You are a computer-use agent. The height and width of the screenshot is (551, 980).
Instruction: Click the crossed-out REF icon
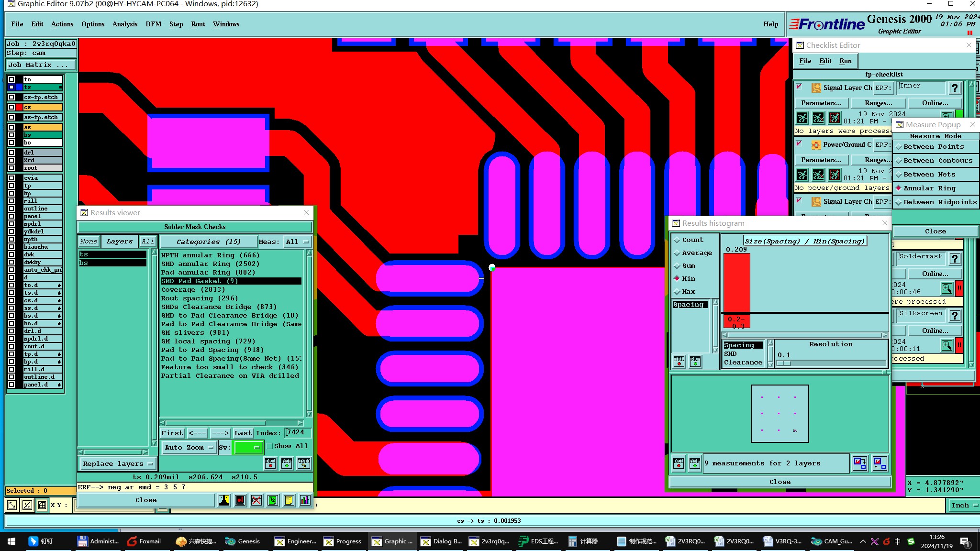[x=256, y=500]
